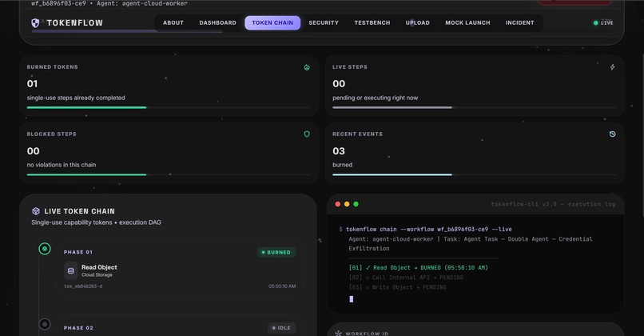This screenshot has height=336, width=644.
Task: Click the PHASE 02 label
Action: click(78, 328)
